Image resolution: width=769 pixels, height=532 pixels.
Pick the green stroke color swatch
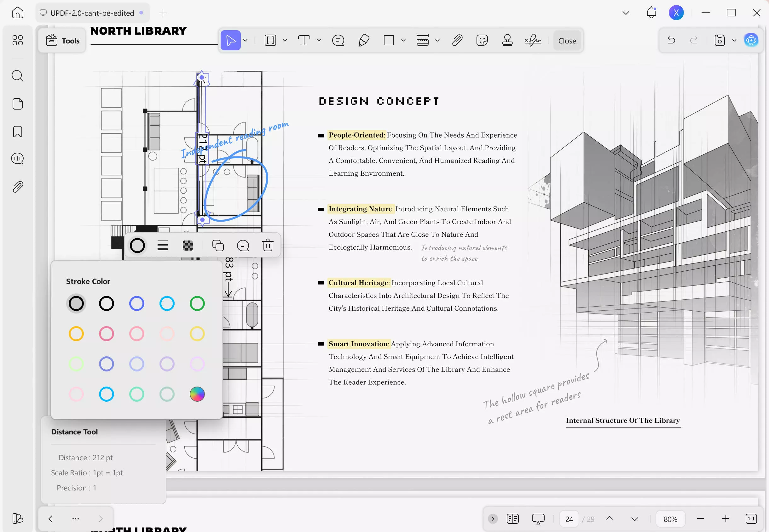pyautogui.click(x=197, y=303)
